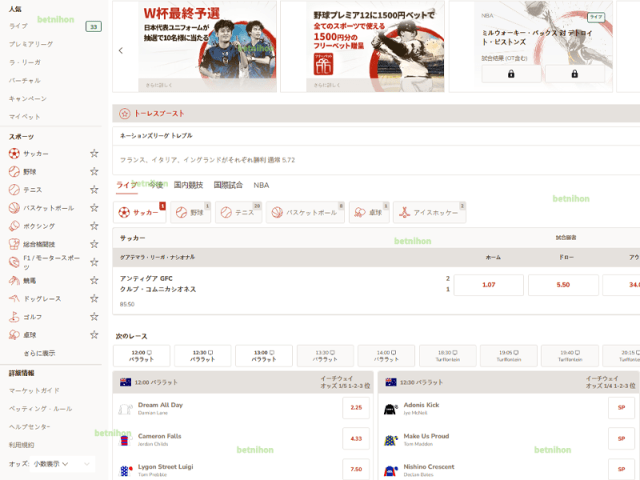Image resolution: width=640 pixels, height=480 pixels.
Task: Select the 国内競技 tab
Action: [x=188, y=185]
